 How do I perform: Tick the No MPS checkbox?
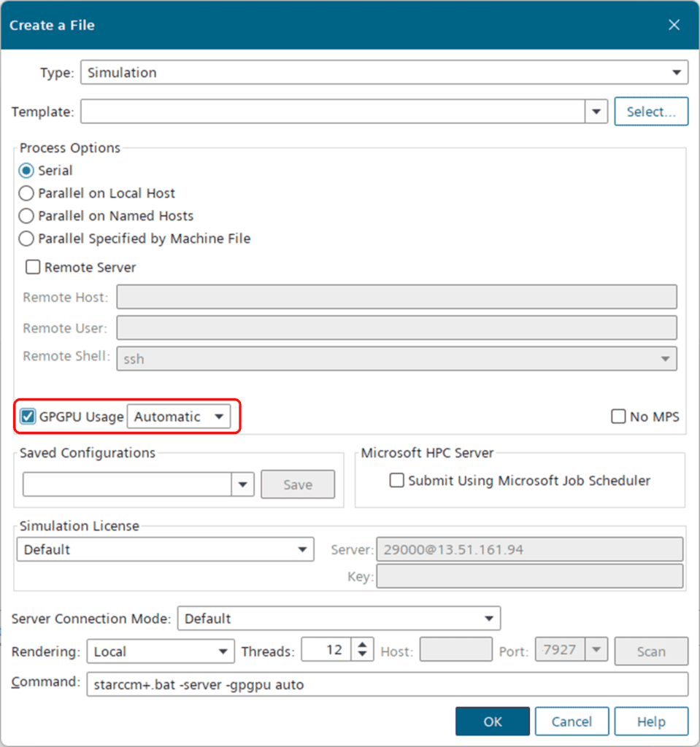[x=618, y=417]
